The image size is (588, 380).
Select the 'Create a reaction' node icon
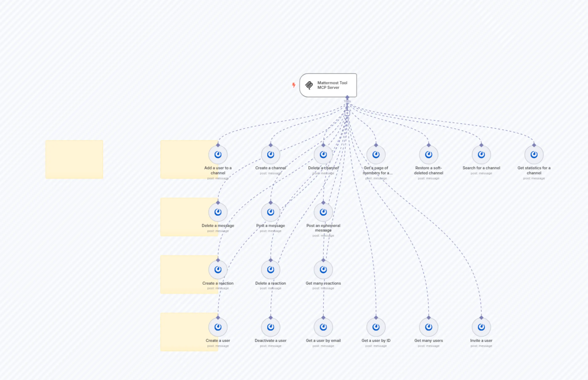(218, 269)
